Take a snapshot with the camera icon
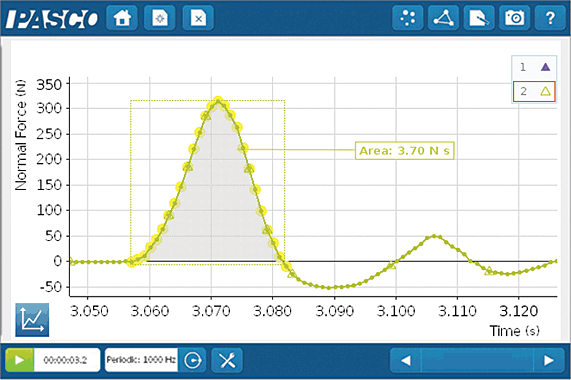 click(x=514, y=18)
